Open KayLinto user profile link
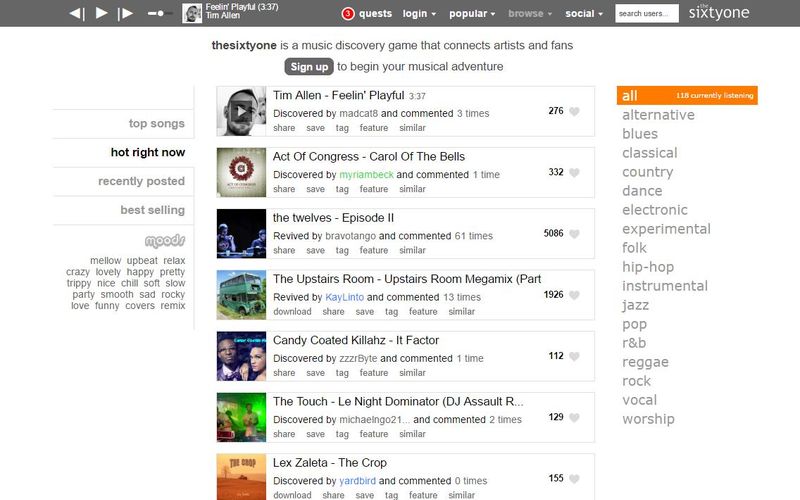Viewport: 800px width, 500px height. (344, 297)
